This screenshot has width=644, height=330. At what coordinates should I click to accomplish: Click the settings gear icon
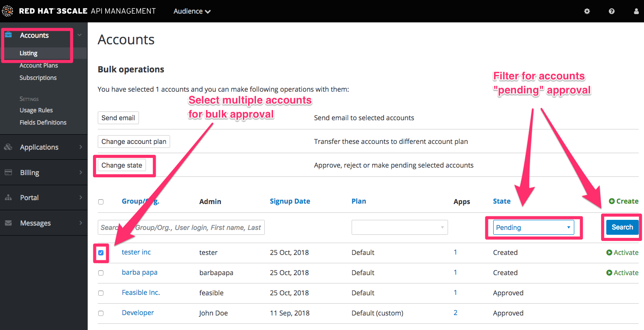(x=587, y=11)
